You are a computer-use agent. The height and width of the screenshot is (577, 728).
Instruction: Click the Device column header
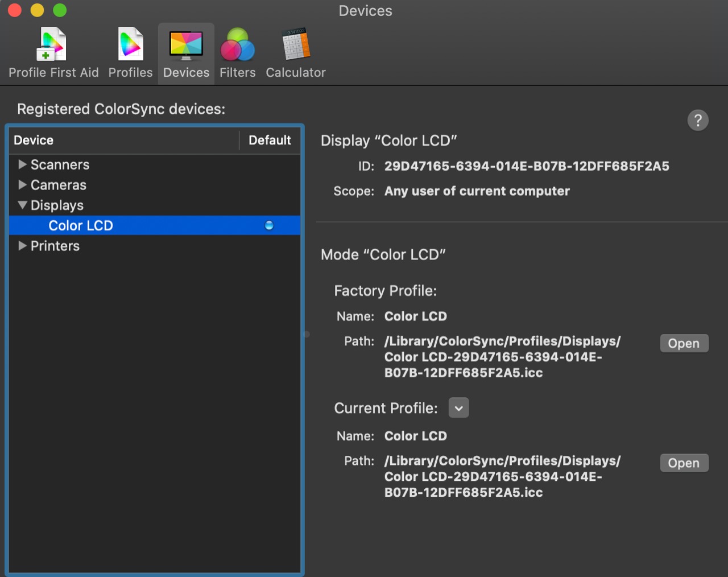tap(124, 140)
